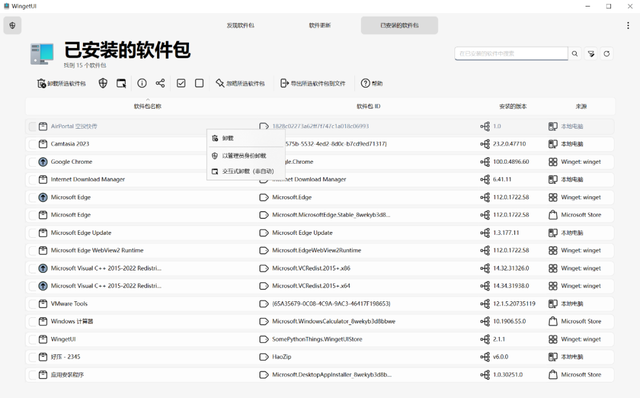Screen dimensions: 640x398
Task: Click the package icon beside Internet Download Manager
Action: (43, 179)
